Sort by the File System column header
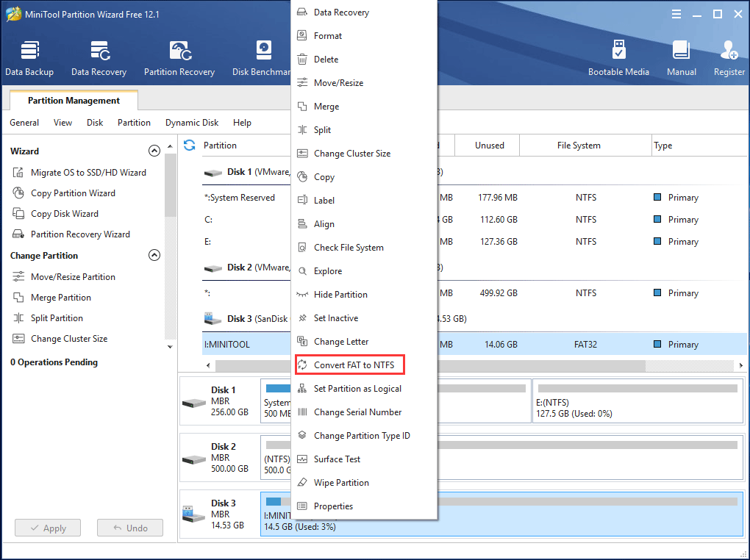Screen dimensions: 750x560 point(585,145)
